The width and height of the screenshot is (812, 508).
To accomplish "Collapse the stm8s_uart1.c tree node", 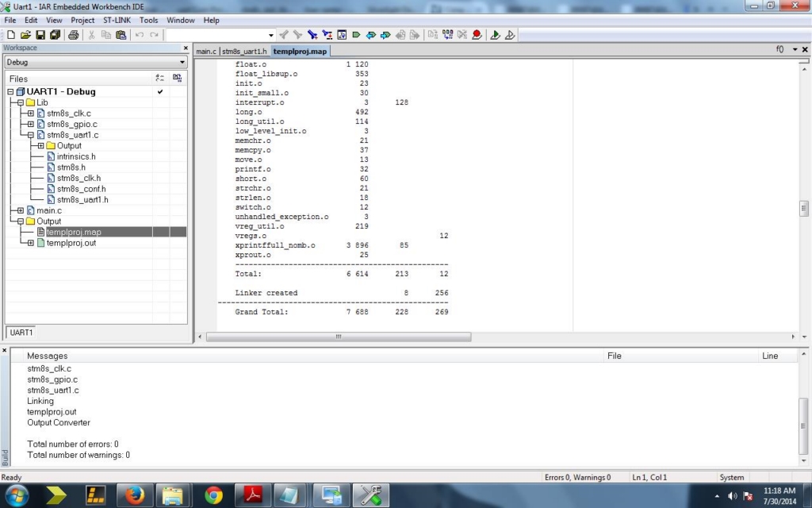I will [31, 135].
